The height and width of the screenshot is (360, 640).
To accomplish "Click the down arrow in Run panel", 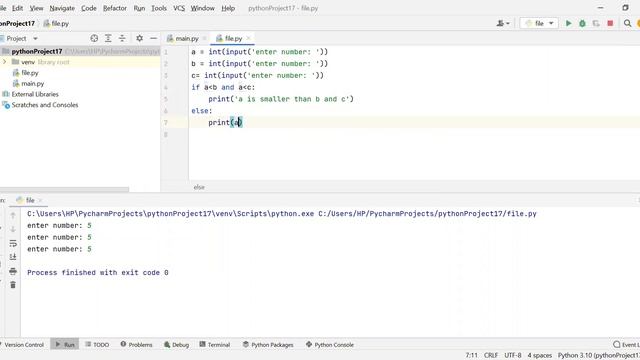I will [x=13, y=229].
